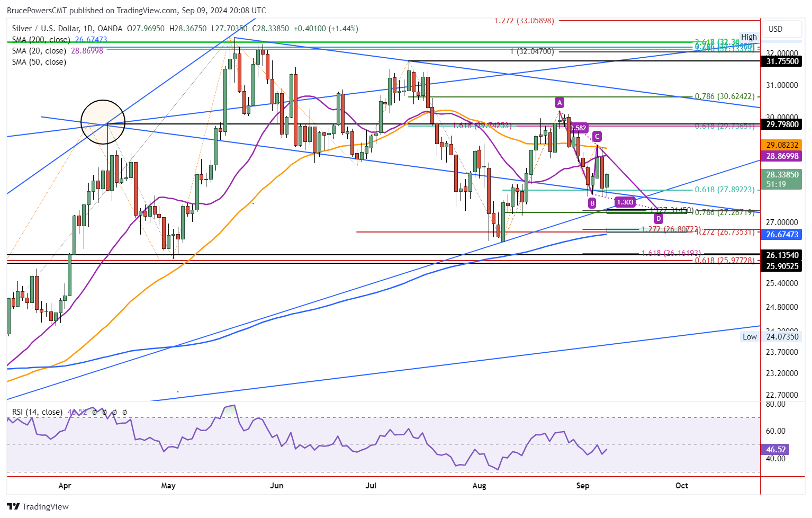
Task: Click the 80.00 level on RSI axis
Action: pos(775,404)
